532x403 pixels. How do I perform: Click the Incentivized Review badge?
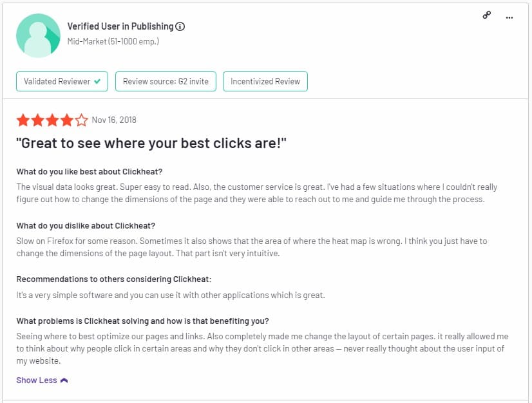tap(265, 81)
